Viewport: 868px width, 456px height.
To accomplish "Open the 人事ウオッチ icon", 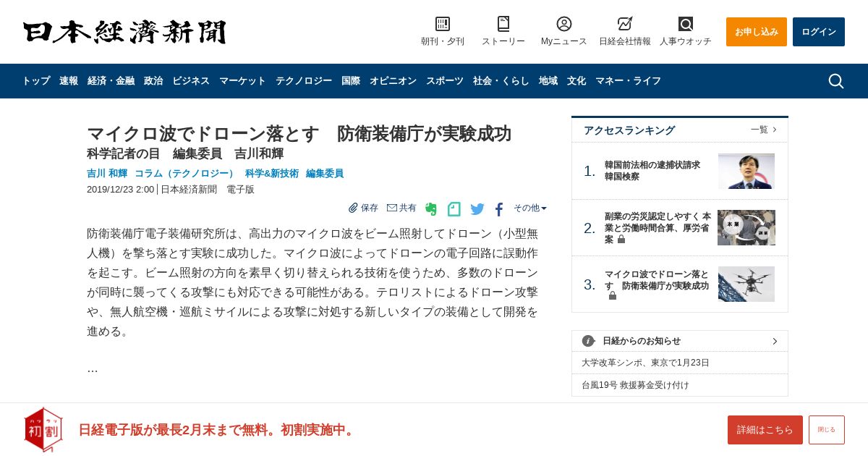I will click(x=686, y=24).
